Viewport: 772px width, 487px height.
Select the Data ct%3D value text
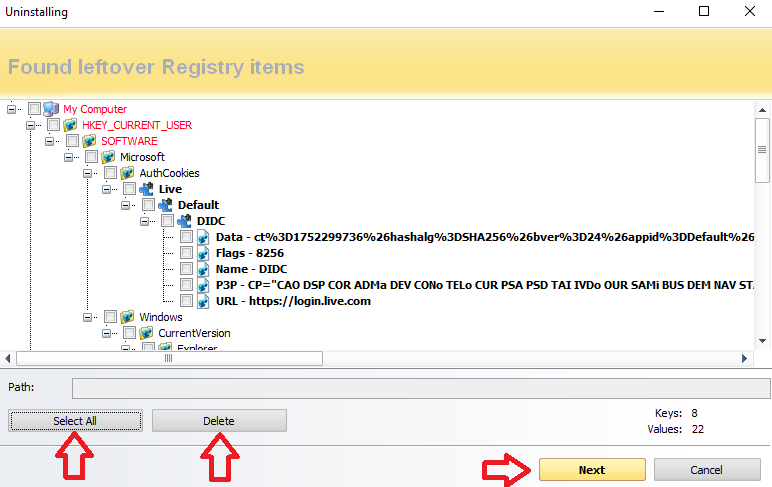(485, 237)
